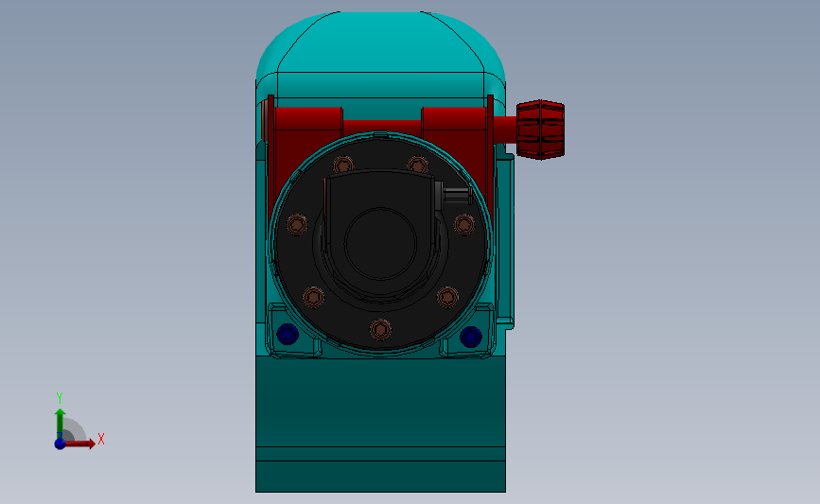Image resolution: width=820 pixels, height=504 pixels.
Task: Select the middle-right copper bolt on the flange
Action: pos(463,225)
